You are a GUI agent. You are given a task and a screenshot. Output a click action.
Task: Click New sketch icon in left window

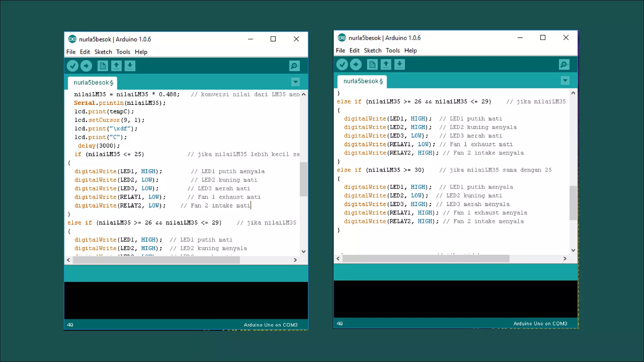tap(103, 66)
